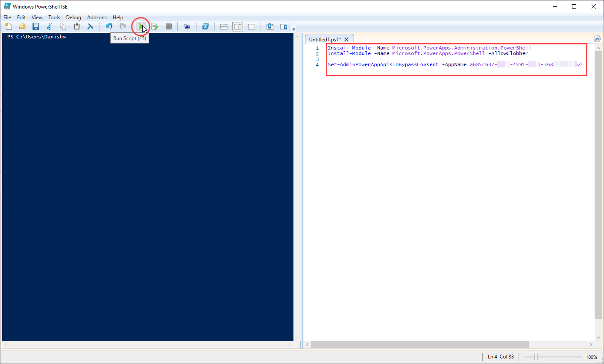Image resolution: width=604 pixels, height=364 pixels.
Task: Toggle Show Script Pane Right layout
Action: [x=237, y=26]
